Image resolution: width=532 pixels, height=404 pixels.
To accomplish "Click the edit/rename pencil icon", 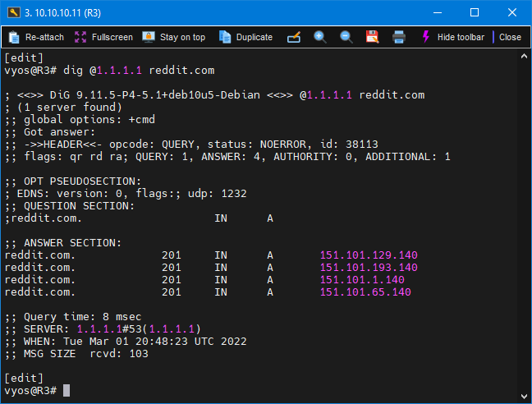I will 294,37.
